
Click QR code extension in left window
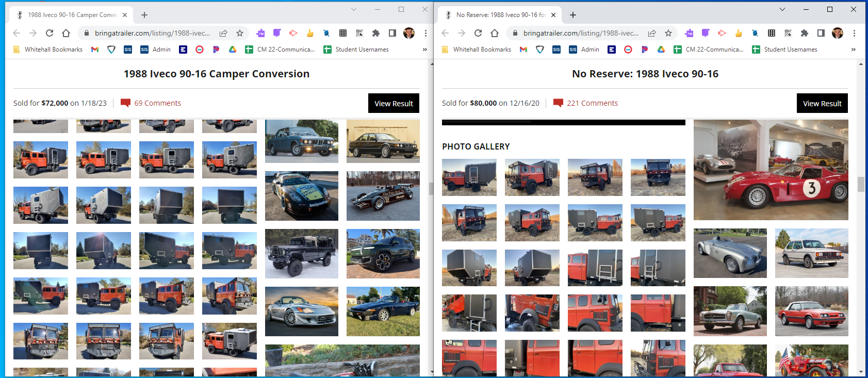[359, 33]
